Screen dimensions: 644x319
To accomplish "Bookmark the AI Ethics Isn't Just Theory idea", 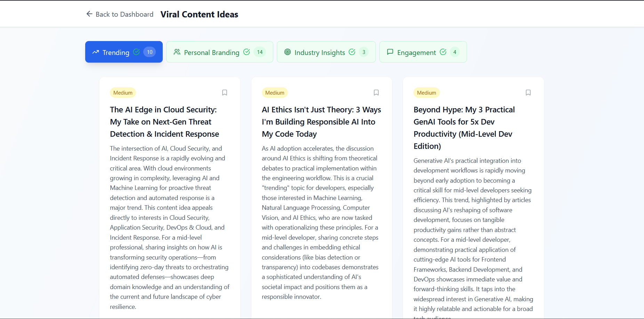I will [x=376, y=93].
